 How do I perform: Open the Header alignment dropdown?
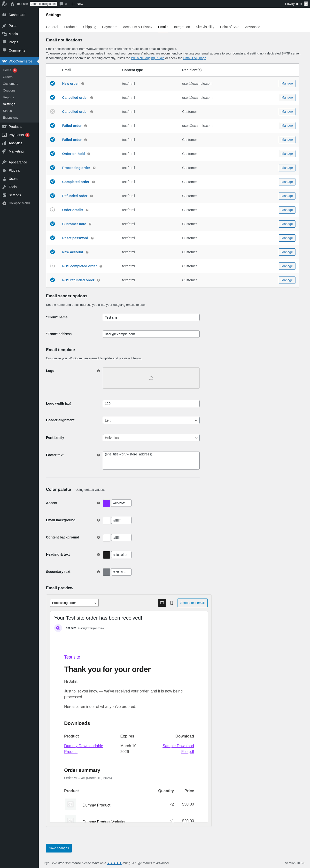[151, 421]
